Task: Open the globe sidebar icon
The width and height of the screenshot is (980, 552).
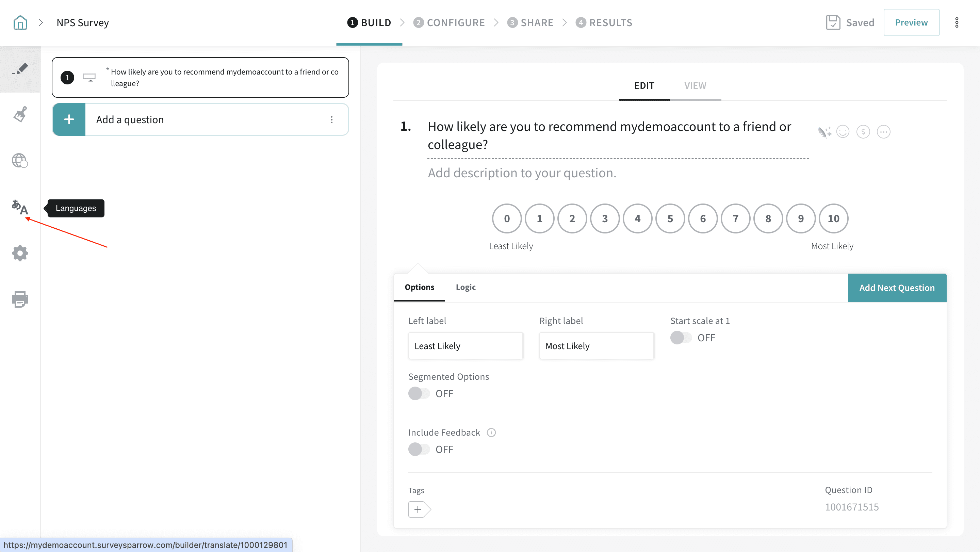Action: tap(20, 161)
